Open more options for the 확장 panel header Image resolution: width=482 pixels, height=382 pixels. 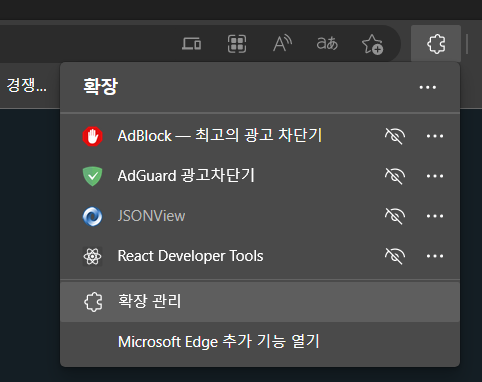pyautogui.click(x=428, y=87)
